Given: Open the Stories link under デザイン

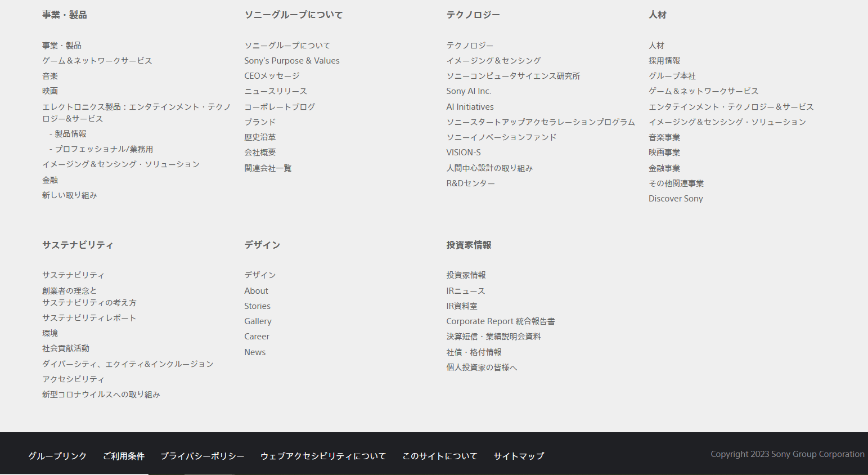Looking at the screenshot, I should coord(257,306).
